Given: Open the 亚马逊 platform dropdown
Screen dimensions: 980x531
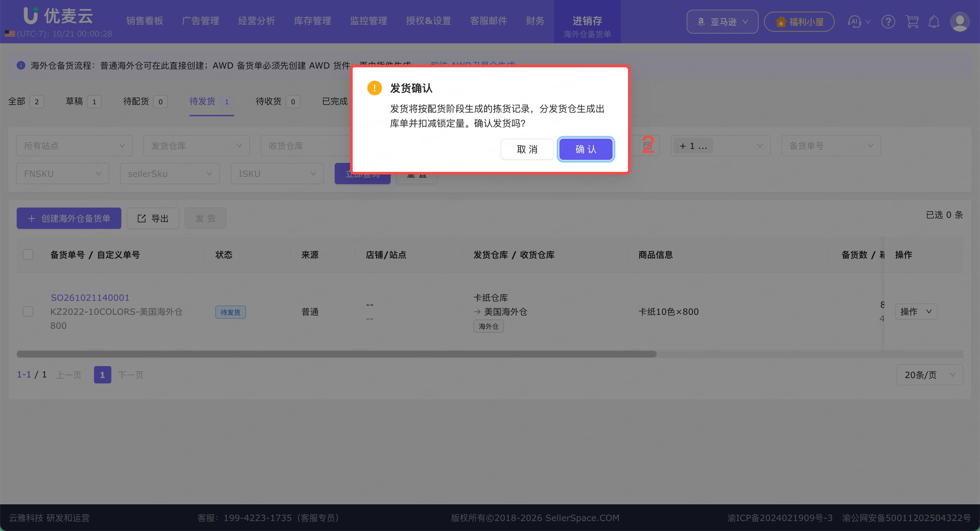Looking at the screenshot, I should point(722,22).
